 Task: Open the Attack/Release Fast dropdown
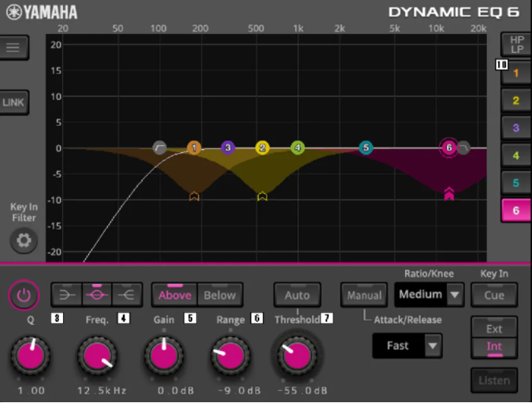pyautogui.click(x=407, y=345)
